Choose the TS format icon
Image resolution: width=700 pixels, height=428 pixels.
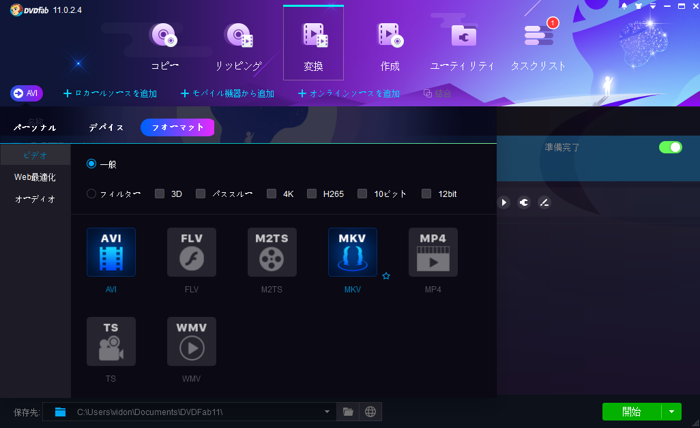tap(111, 341)
